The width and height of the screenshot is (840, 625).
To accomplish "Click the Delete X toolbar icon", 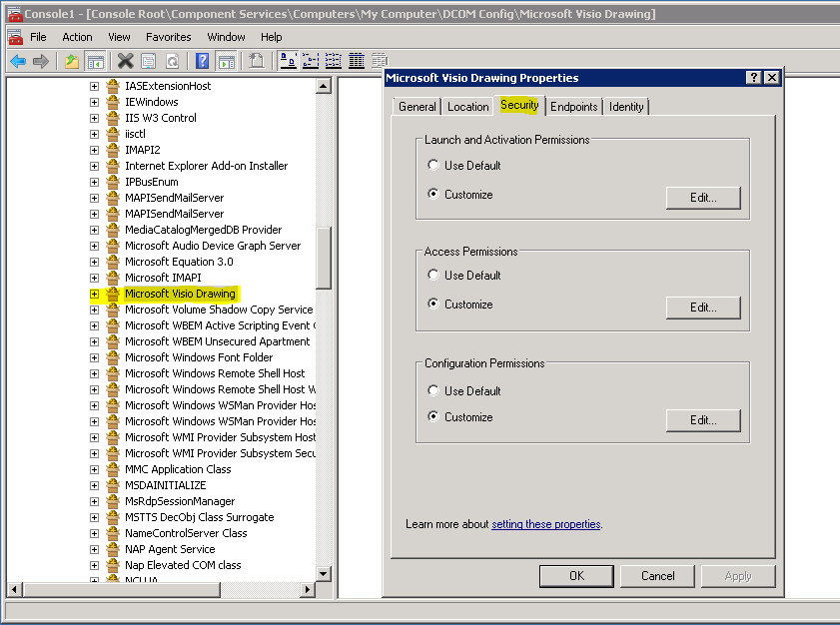I will click(125, 61).
